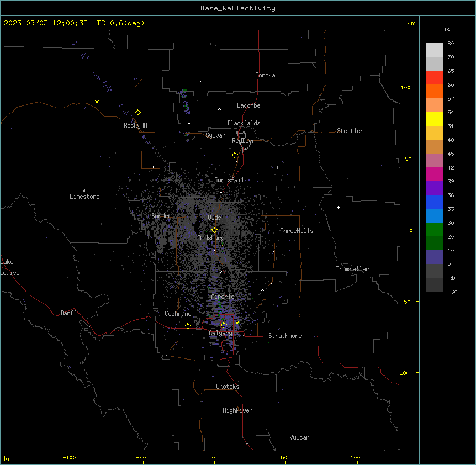Select the violet purple legend swatch
Viewport: 476px width, 465px height.
[434, 188]
